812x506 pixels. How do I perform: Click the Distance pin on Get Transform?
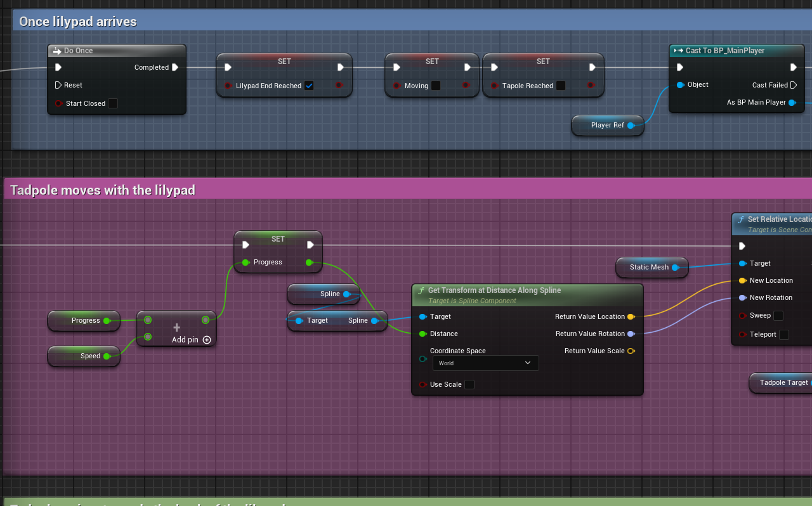point(422,334)
